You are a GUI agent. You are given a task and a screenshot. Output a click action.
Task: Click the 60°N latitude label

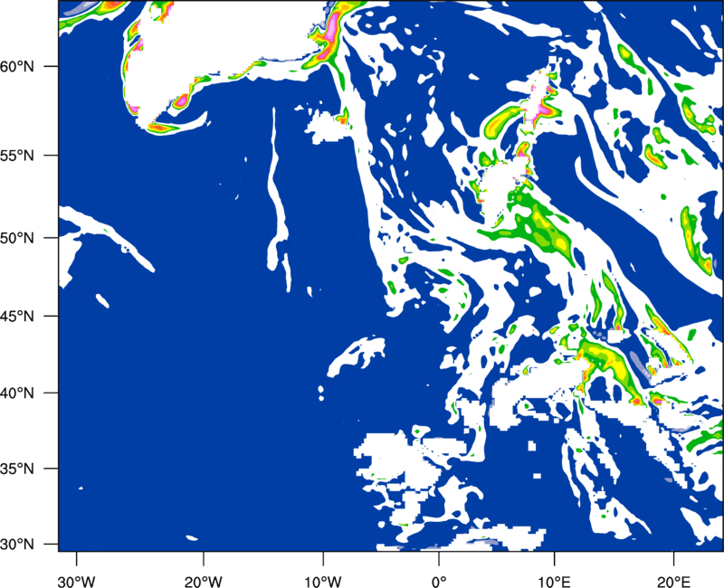(17, 66)
